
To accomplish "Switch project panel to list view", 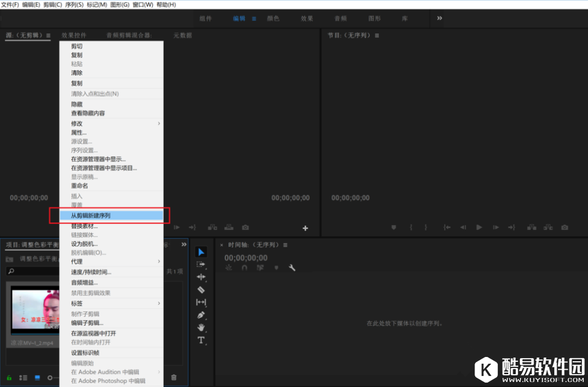I will 23,378.
